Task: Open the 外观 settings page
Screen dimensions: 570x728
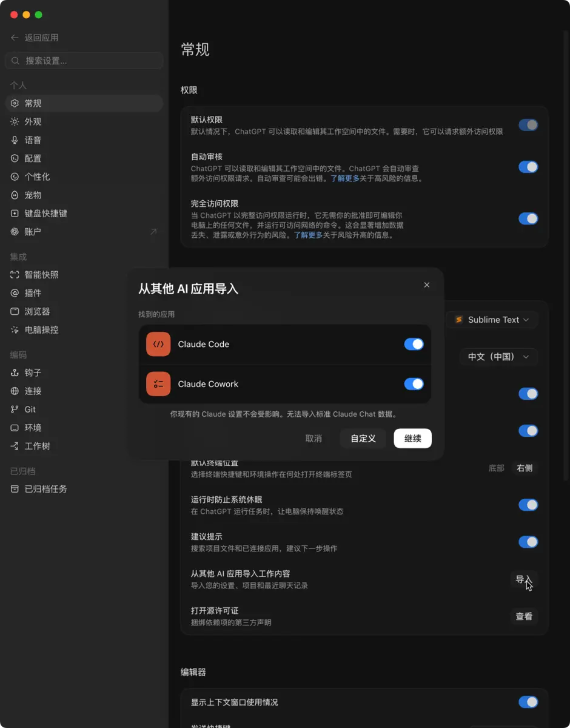Action: coord(84,121)
